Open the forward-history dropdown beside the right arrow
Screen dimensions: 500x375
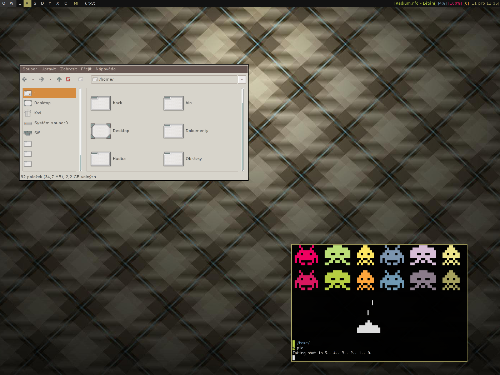[50, 80]
